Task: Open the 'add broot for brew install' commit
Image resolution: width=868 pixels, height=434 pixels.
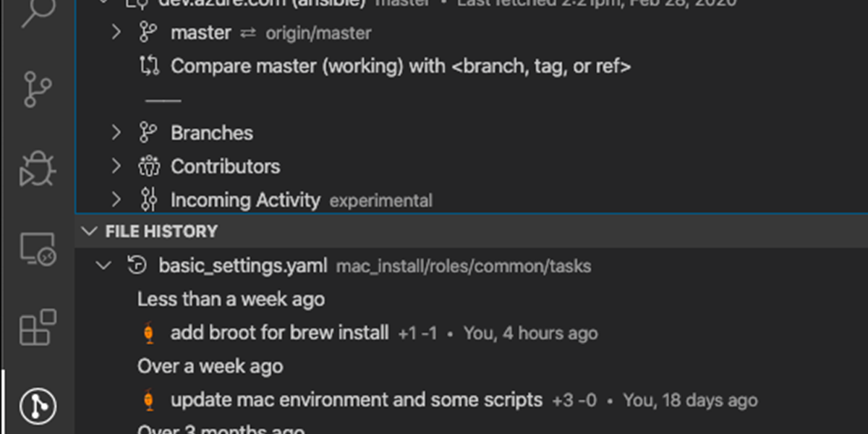Action: [x=279, y=333]
